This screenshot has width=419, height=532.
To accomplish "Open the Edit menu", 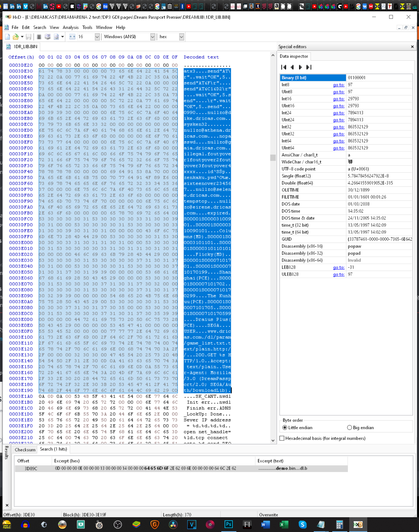I will 26,27.
